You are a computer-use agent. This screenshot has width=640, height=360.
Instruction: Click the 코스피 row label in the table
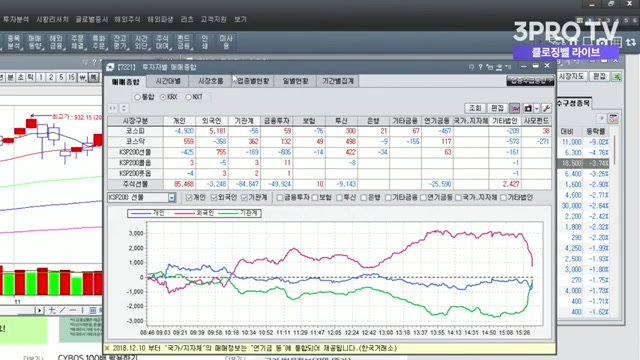(135, 131)
